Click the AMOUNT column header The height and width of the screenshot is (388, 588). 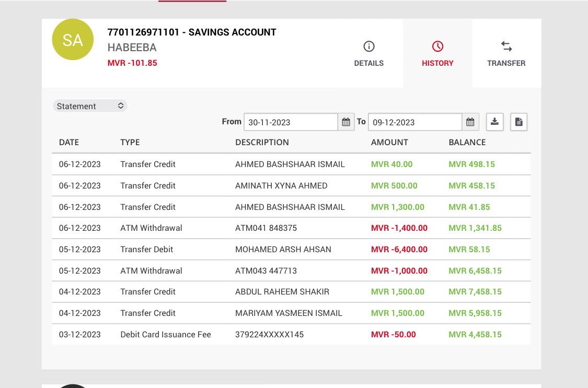tap(389, 143)
